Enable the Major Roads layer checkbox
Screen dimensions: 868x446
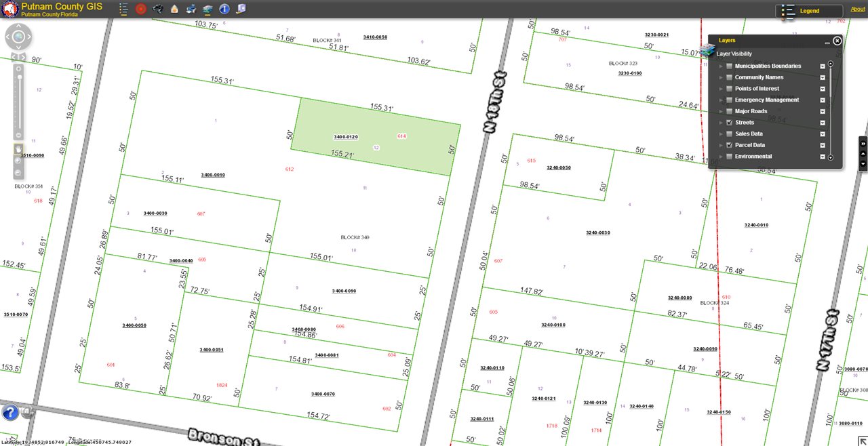coord(729,112)
